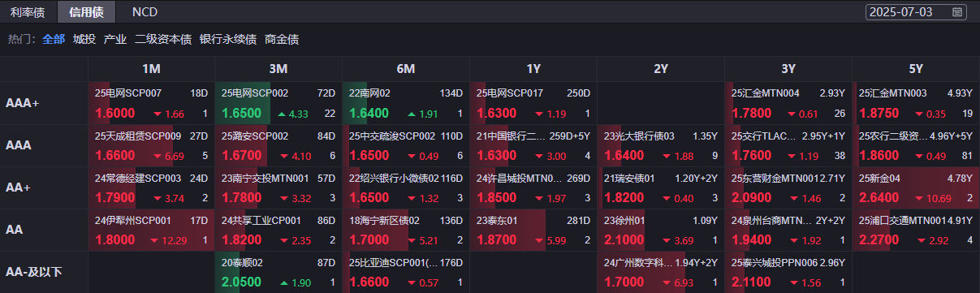Open the calendar icon in date field
The height and width of the screenshot is (293, 980).
(956, 11)
